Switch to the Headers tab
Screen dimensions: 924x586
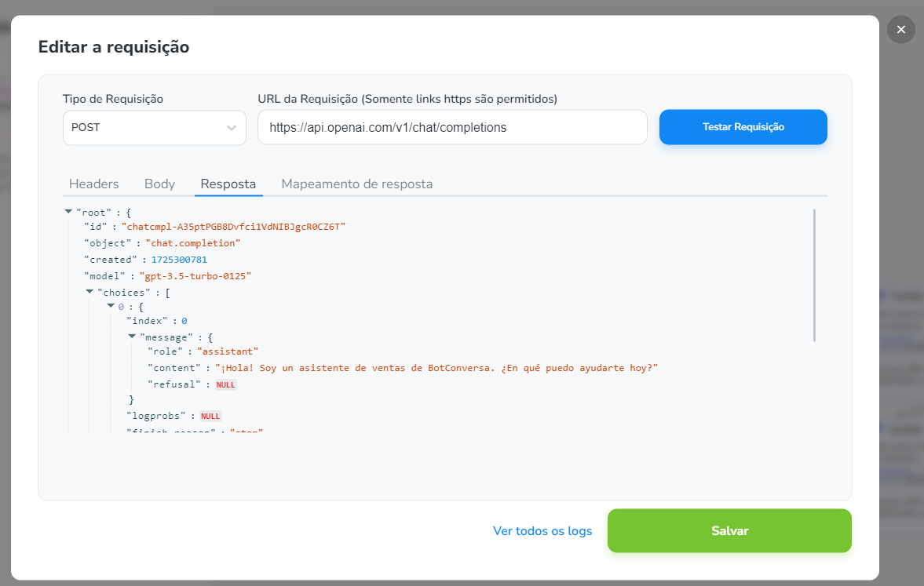coord(94,184)
